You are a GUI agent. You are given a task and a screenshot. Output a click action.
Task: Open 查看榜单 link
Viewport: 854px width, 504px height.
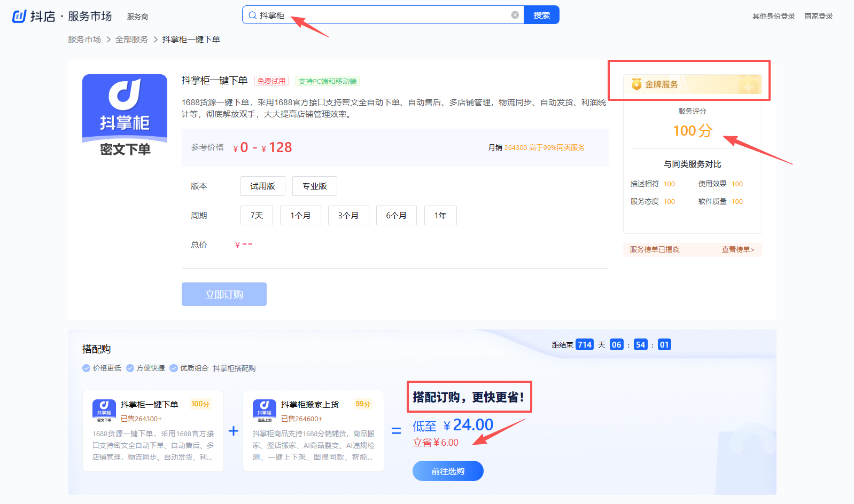[738, 249]
